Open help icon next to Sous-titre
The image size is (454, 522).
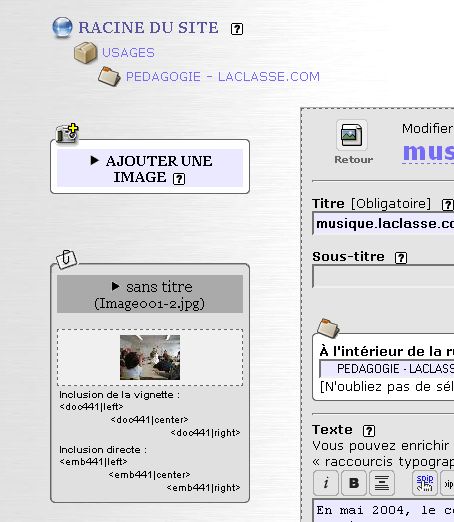click(x=401, y=258)
